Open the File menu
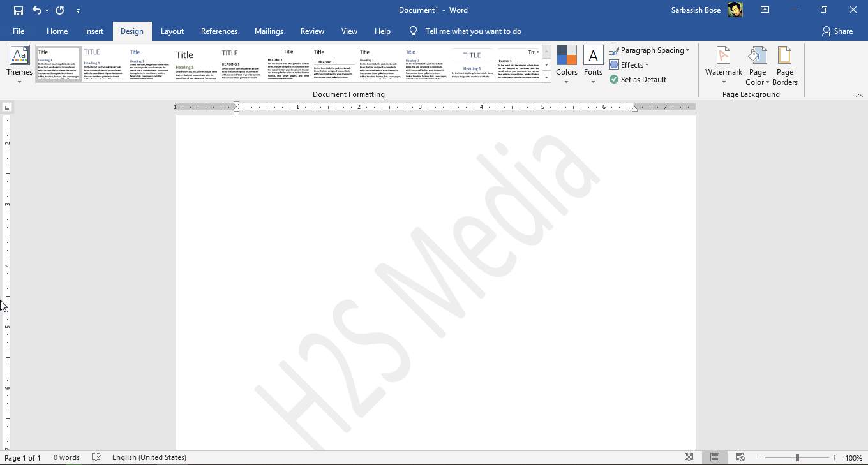The width and height of the screenshot is (868, 465). [x=19, y=31]
